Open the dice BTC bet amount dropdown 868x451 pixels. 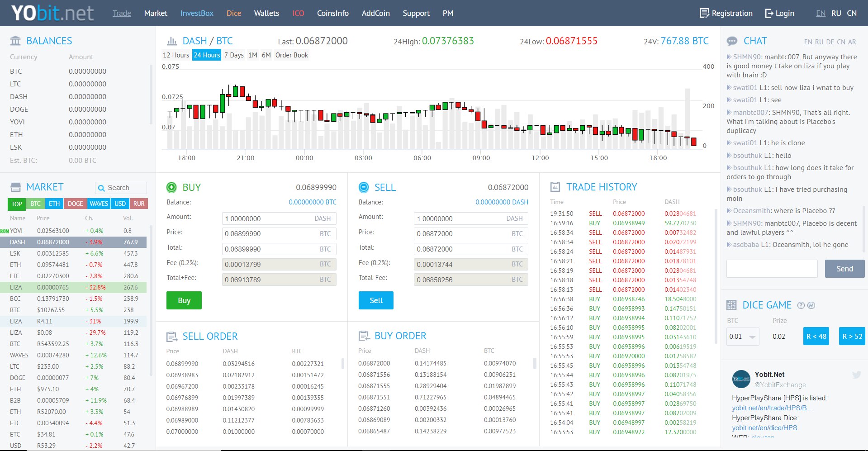743,337
